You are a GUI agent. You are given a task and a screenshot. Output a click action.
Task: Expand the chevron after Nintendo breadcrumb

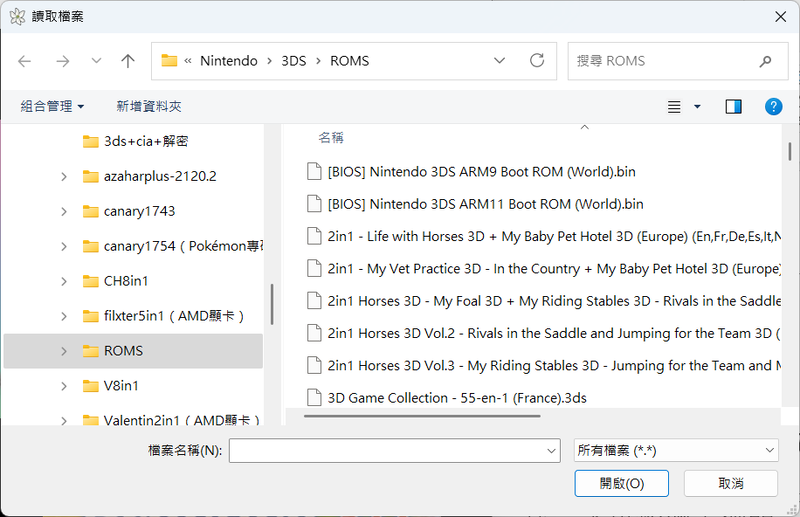(269, 61)
